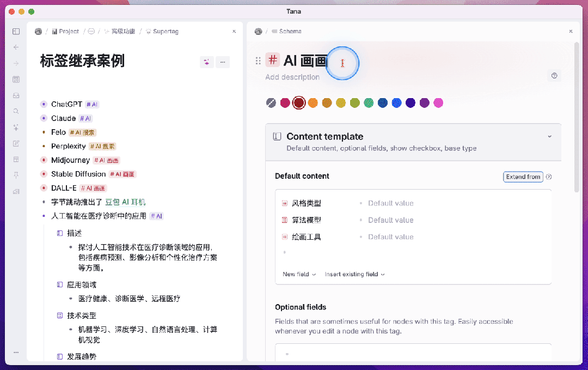Toggle the left sidebar panel icon

16,32
